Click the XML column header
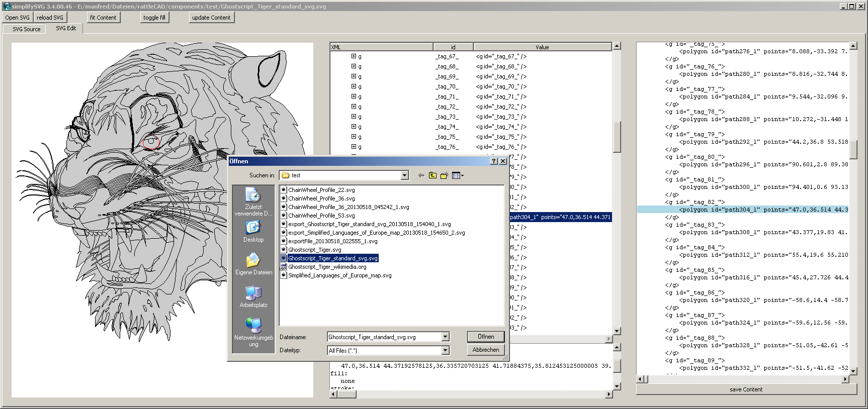This screenshot has width=868, height=409. coord(382,47)
